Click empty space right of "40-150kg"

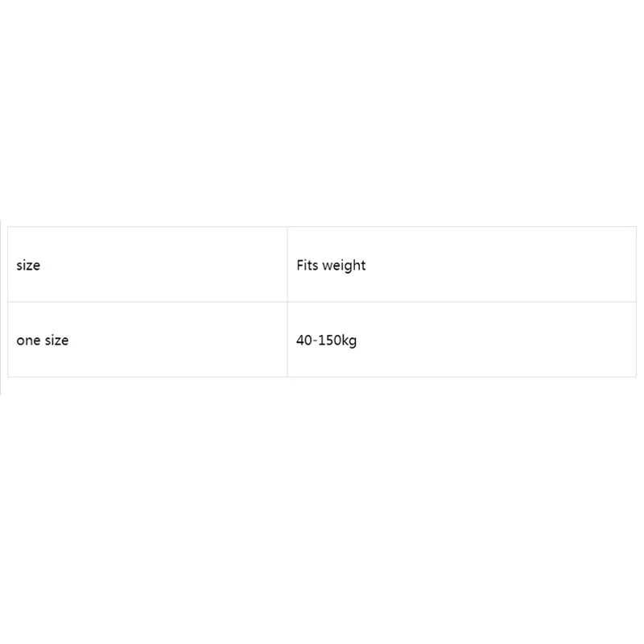(497, 340)
